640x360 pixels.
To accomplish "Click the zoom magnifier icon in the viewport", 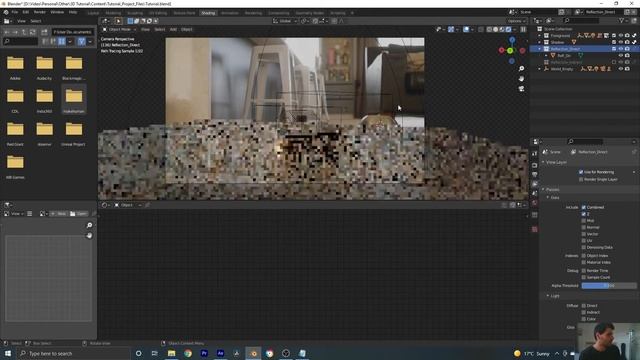I will [521, 69].
